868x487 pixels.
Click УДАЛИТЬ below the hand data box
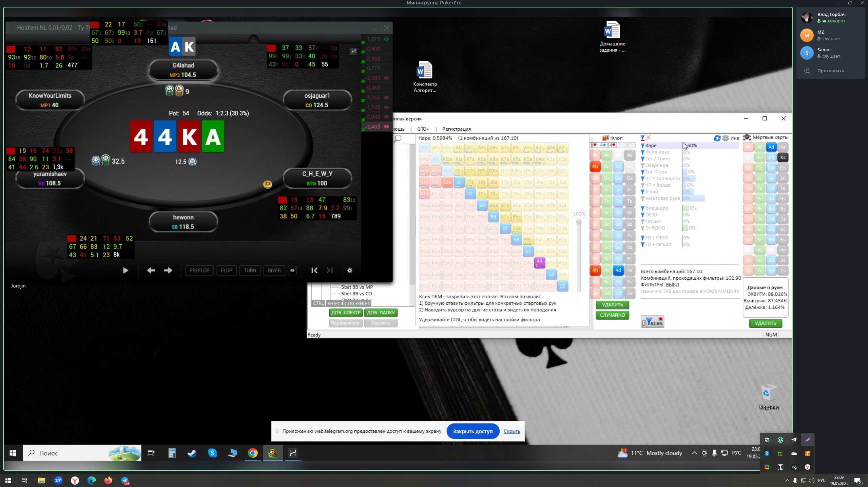click(765, 323)
